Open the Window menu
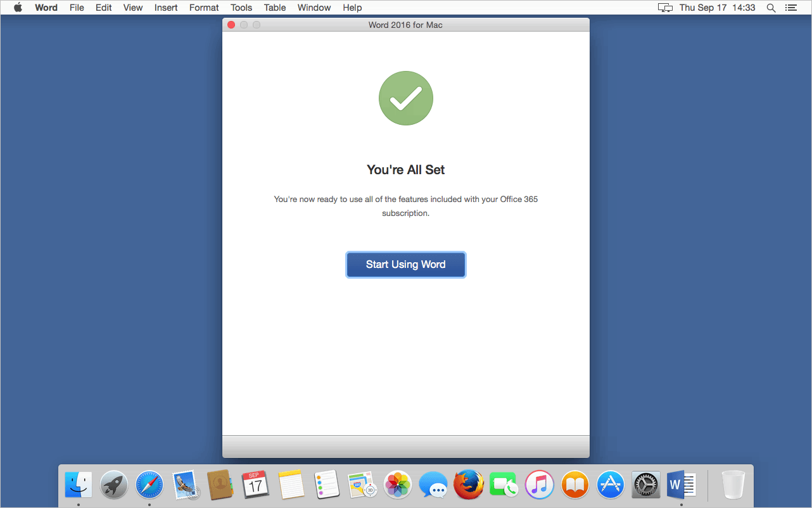The width and height of the screenshot is (812, 508). [x=314, y=8]
